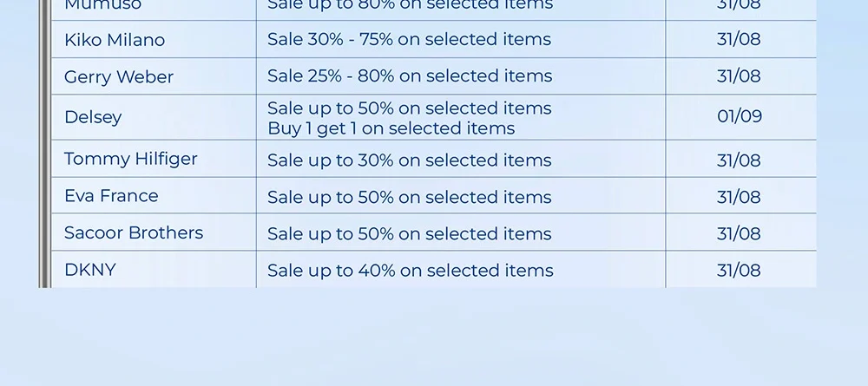Click the end date in the Sacoor Brothers row
This screenshot has height=386, width=868.
pyautogui.click(x=739, y=234)
